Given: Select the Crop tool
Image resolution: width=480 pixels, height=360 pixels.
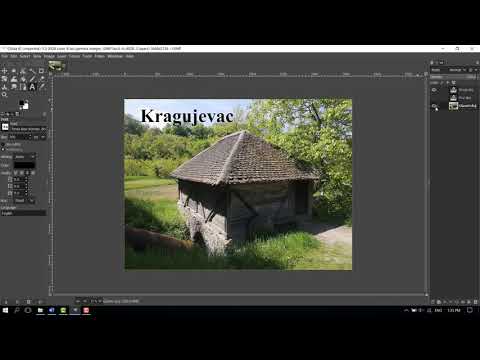Looking at the screenshot, I should [42, 71].
